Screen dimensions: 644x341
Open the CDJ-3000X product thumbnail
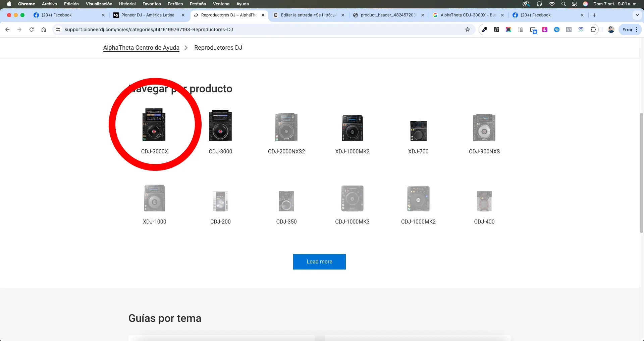[154, 125]
